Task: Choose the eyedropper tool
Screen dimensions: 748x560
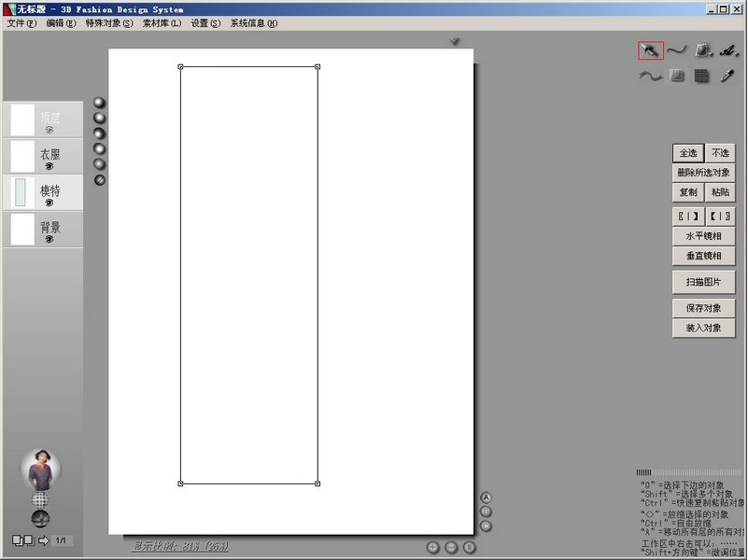Action: click(727, 77)
